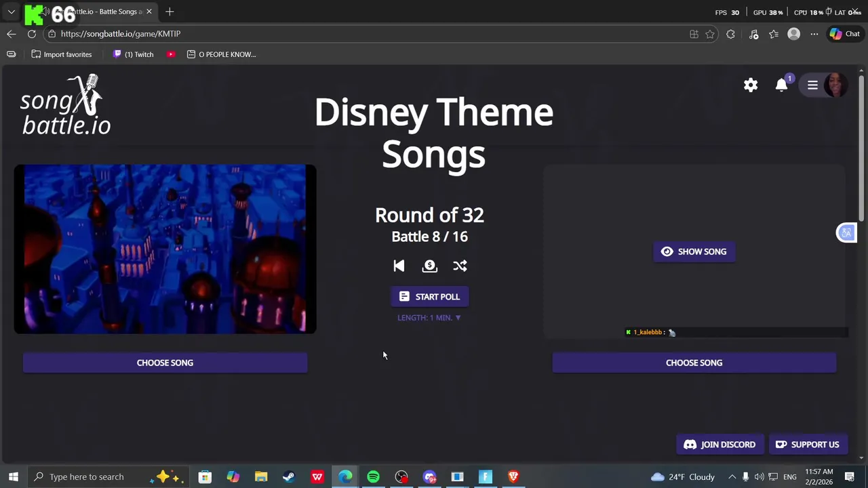This screenshot has width=868, height=488.
Task: Open Steam from taskbar
Action: tap(289, 476)
